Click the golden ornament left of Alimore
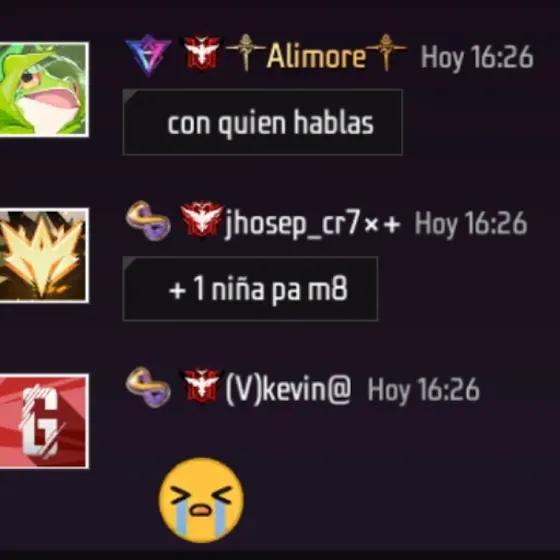Viewport: 560px width, 560px height. coord(245,52)
